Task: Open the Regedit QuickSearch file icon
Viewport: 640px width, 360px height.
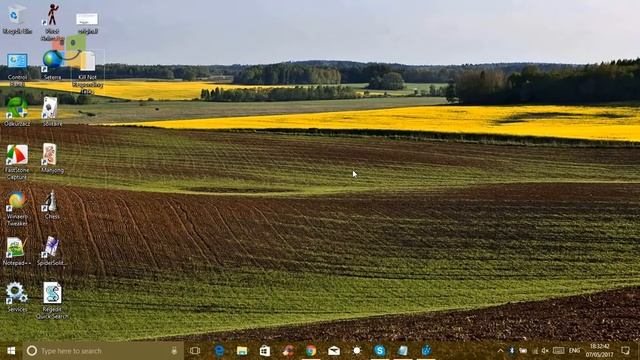Action: (x=52, y=301)
